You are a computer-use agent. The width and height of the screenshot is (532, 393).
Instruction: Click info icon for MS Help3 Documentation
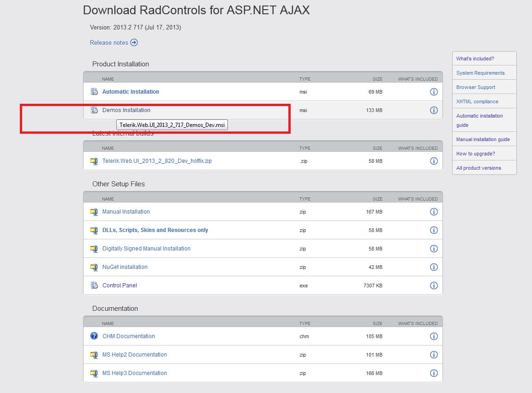(434, 373)
